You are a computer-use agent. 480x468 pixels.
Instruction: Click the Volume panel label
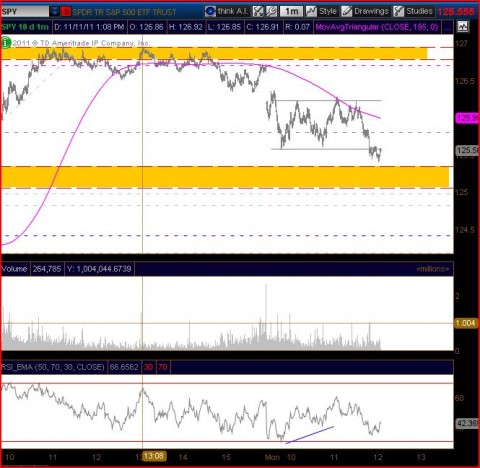tap(15, 269)
